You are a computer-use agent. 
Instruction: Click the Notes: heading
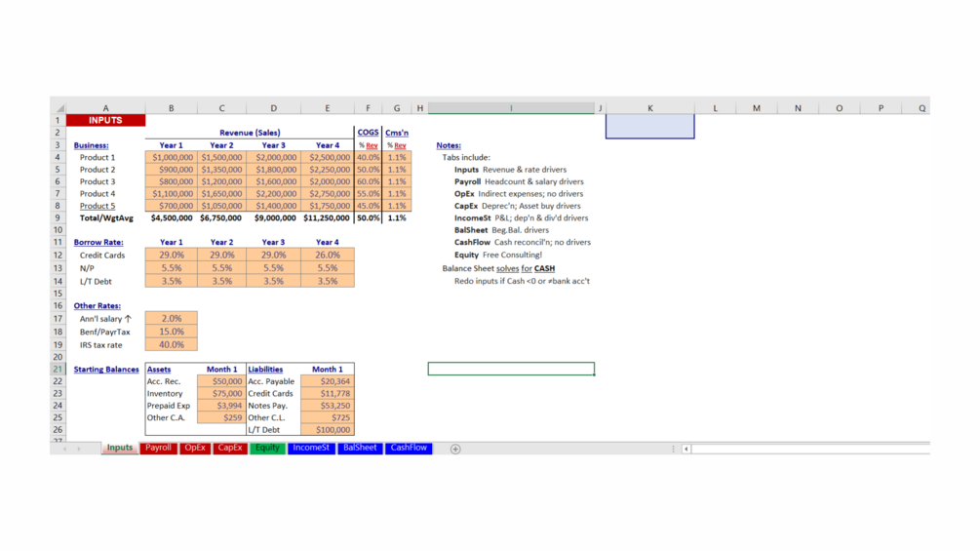coord(449,145)
